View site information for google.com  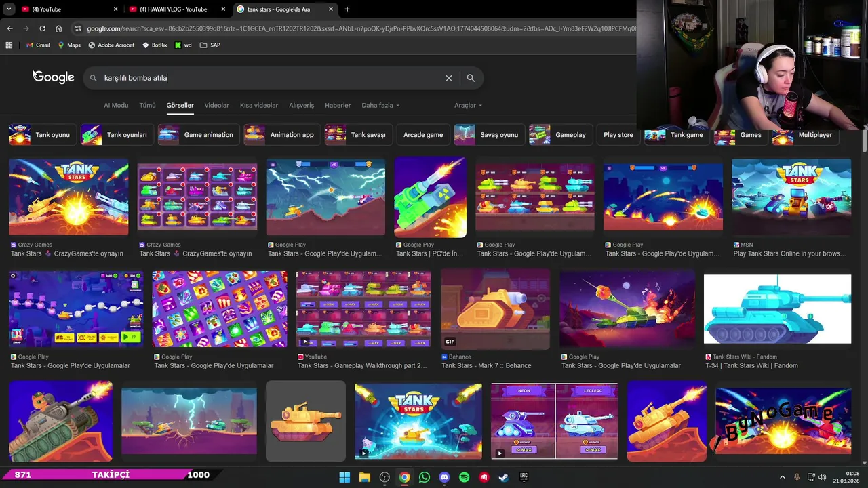pyautogui.click(x=78, y=28)
